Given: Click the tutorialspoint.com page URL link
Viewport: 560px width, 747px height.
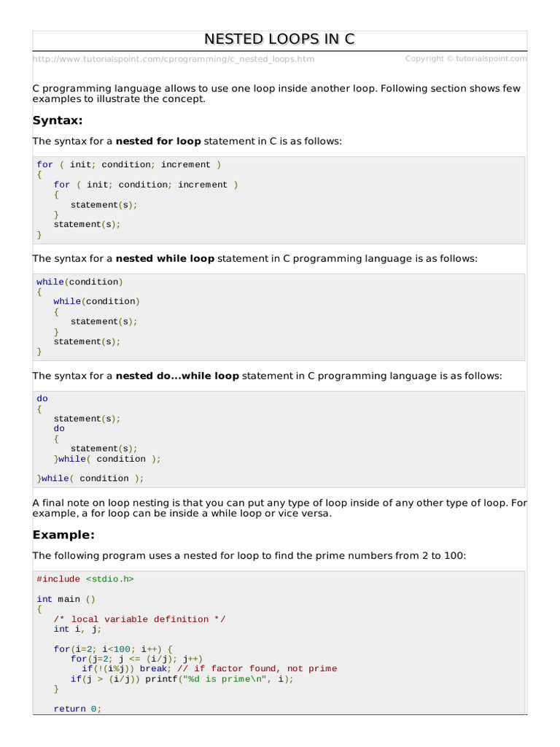Looking at the screenshot, I should 174,59.
